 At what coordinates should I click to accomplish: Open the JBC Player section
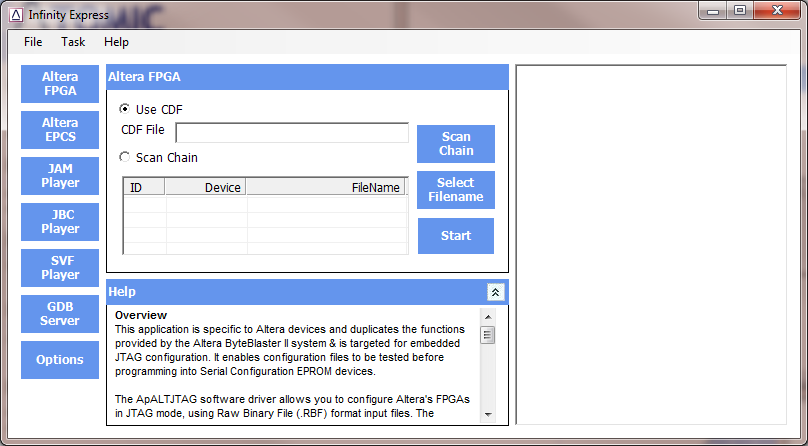pyautogui.click(x=60, y=222)
